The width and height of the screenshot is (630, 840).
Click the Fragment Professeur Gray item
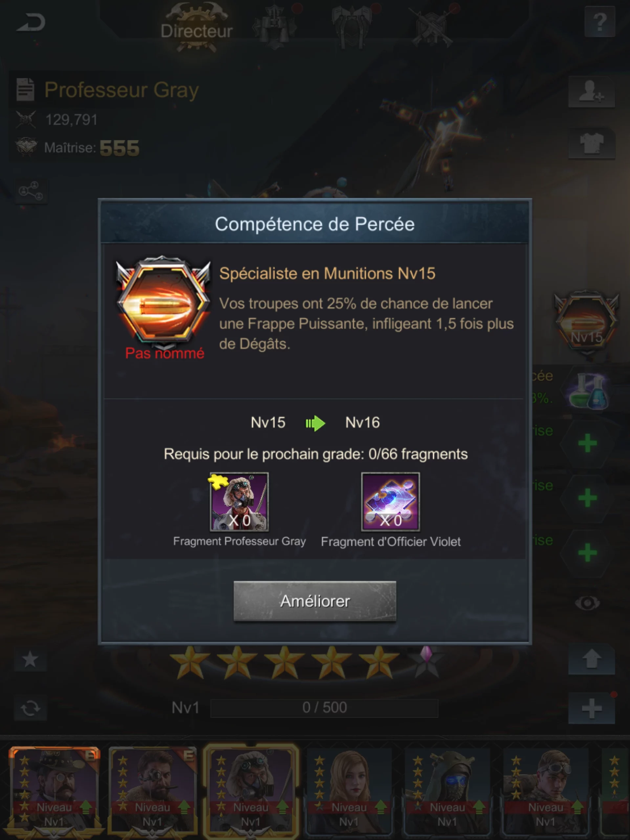(x=239, y=502)
